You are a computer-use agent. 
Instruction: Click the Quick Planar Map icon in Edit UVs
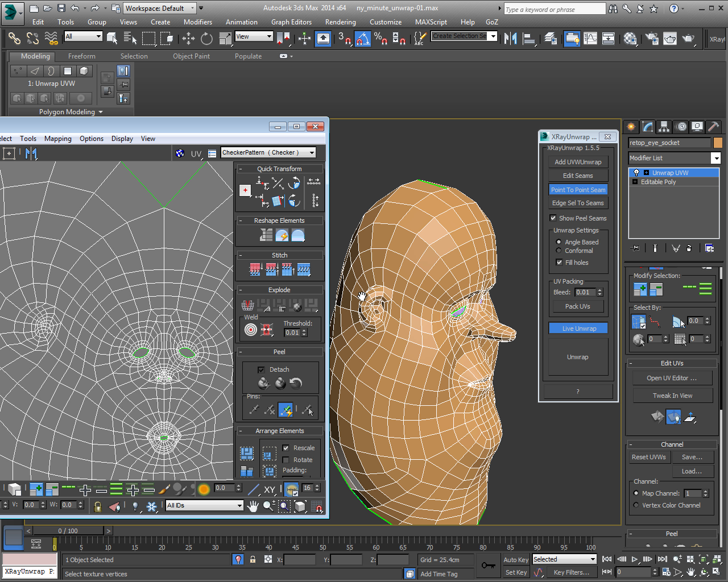657,417
